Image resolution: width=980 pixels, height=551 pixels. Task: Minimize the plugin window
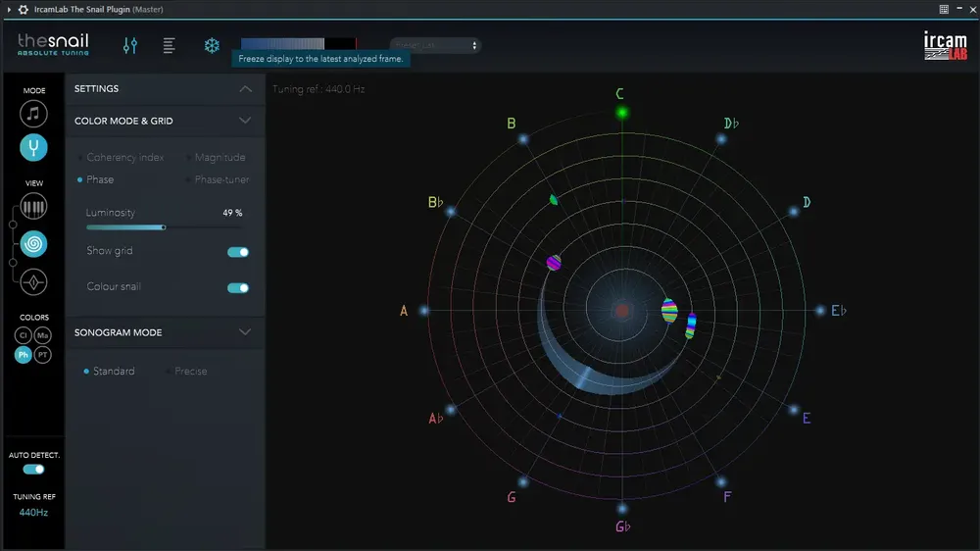pyautogui.click(x=959, y=9)
